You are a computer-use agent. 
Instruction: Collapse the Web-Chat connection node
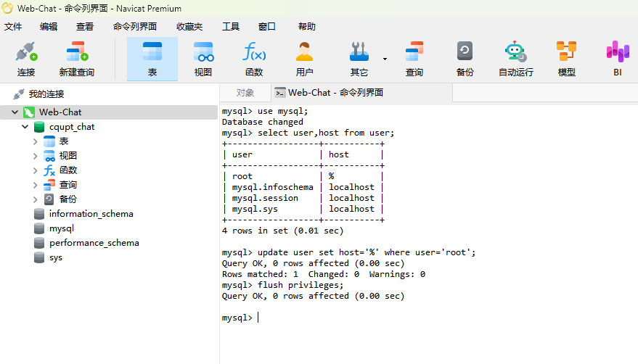coord(15,112)
